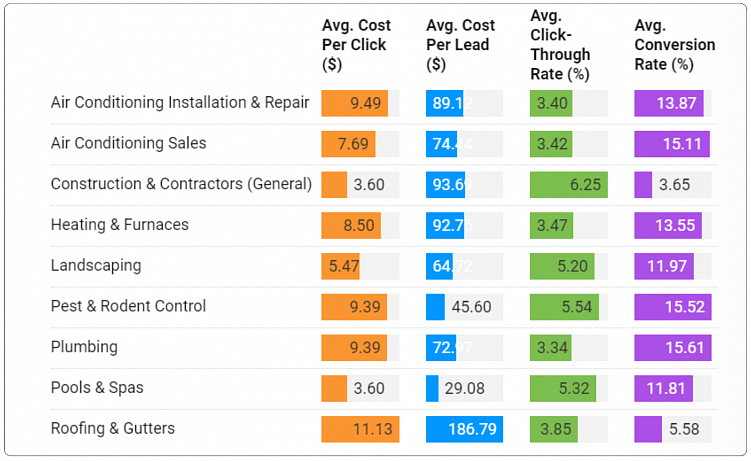Select the 3.65 conversion rate cell
This screenshot has height=461, width=751.
click(673, 184)
